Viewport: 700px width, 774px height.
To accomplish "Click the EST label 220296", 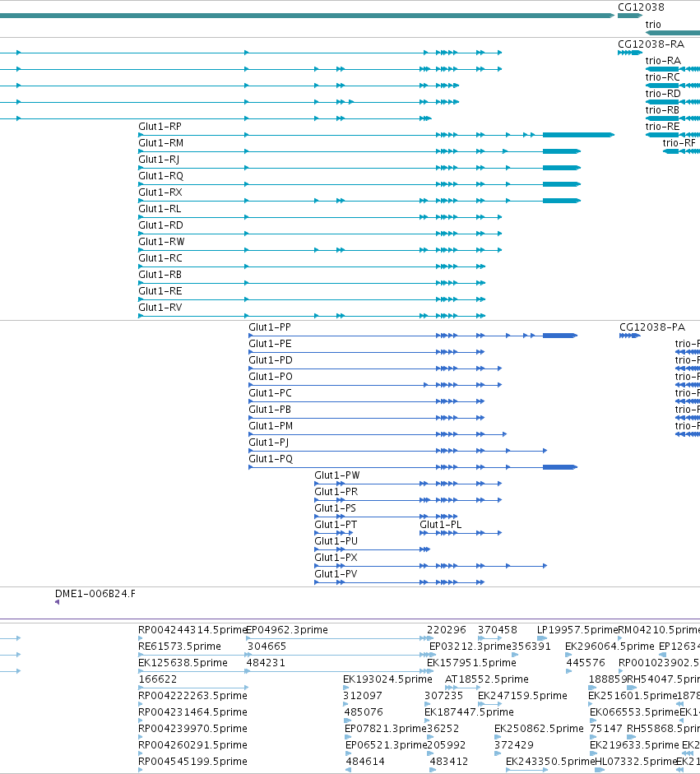I will click(x=447, y=630).
